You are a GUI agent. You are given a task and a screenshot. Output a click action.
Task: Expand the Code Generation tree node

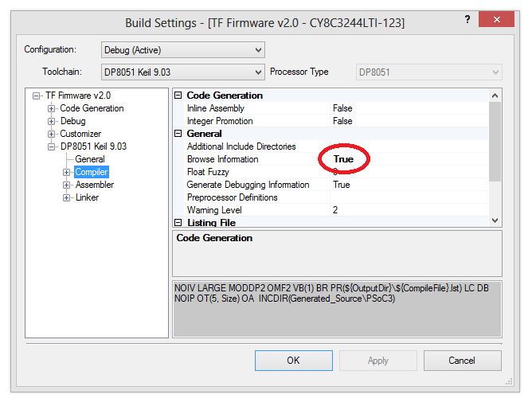[52, 108]
